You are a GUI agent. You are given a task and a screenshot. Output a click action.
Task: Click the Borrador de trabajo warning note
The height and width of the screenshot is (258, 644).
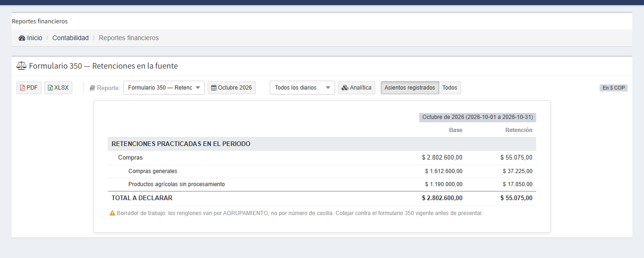click(300, 213)
